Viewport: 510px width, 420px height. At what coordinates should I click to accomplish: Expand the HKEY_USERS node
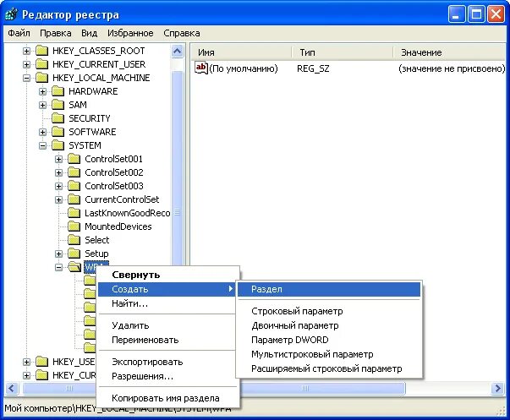(27, 362)
